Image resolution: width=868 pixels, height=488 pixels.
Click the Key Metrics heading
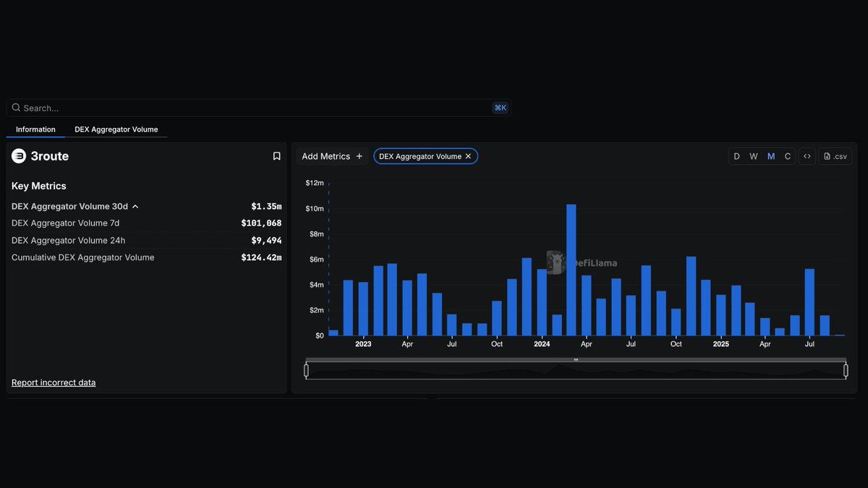tap(39, 186)
